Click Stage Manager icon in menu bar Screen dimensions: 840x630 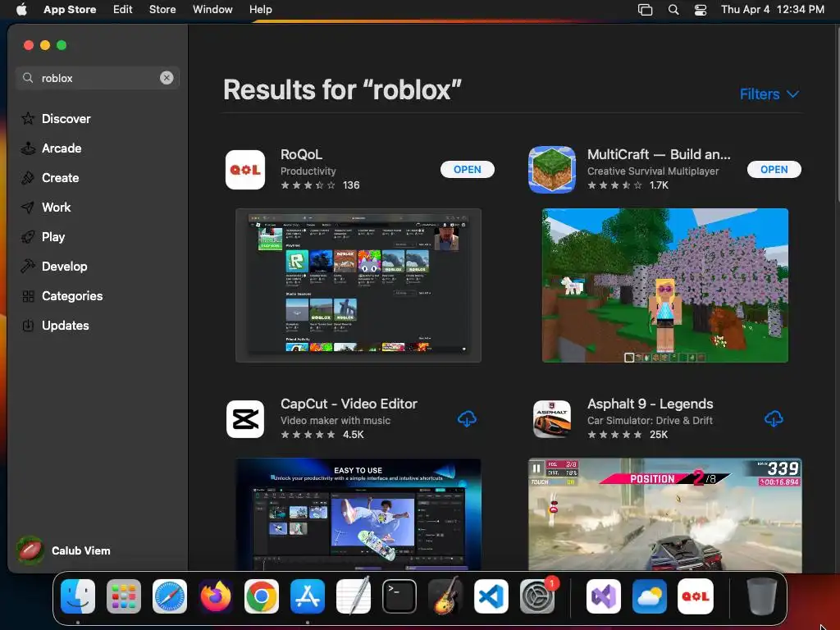(645, 10)
